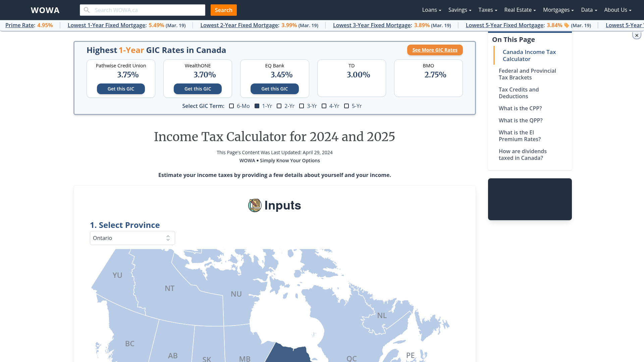Click Get this GIC for EQ Bank
The height and width of the screenshot is (362, 644).
[274, 88]
